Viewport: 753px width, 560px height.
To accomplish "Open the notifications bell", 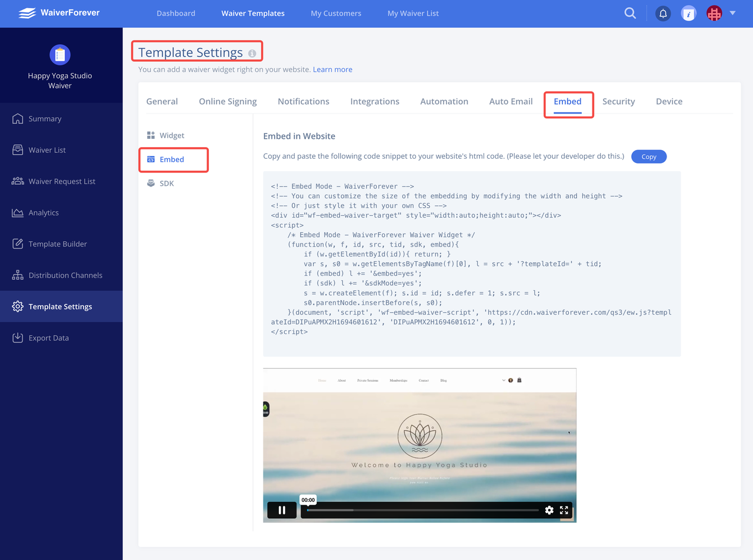I will 663,14.
